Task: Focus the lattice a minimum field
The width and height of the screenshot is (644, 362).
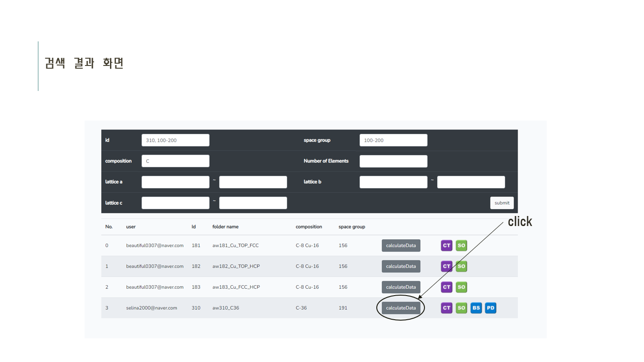Action: click(x=175, y=182)
